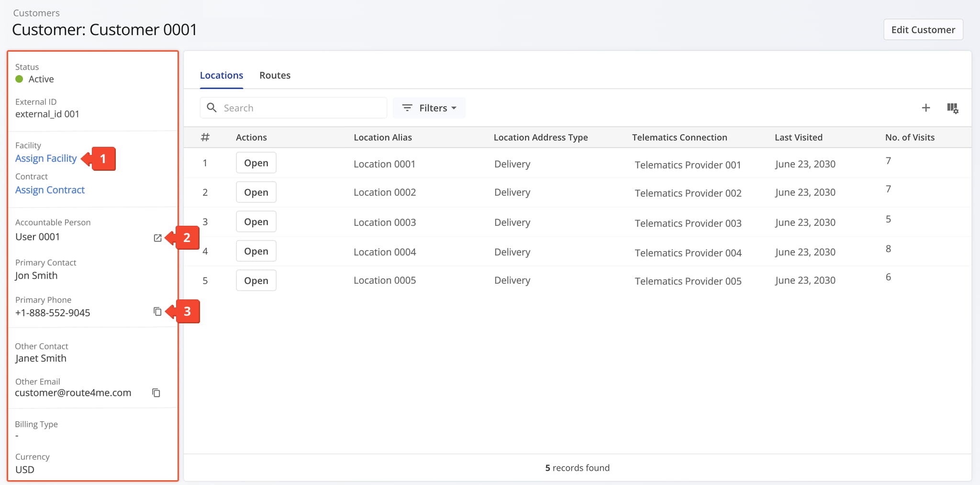
Task: Select the Locations tab
Action: click(x=221, y=76)
